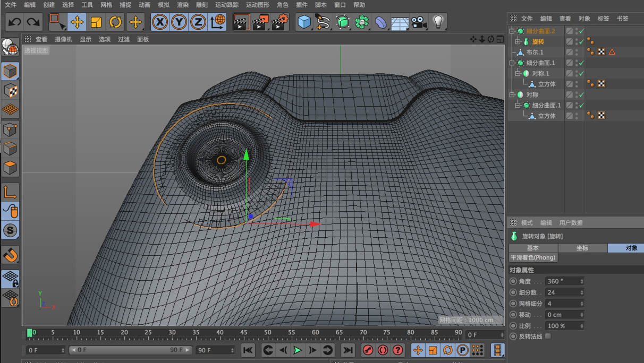The height and width of the screenshot is (363, 644).
Task: Collapse the 细分曲面.2 tree node
Action: click(512, 31)
